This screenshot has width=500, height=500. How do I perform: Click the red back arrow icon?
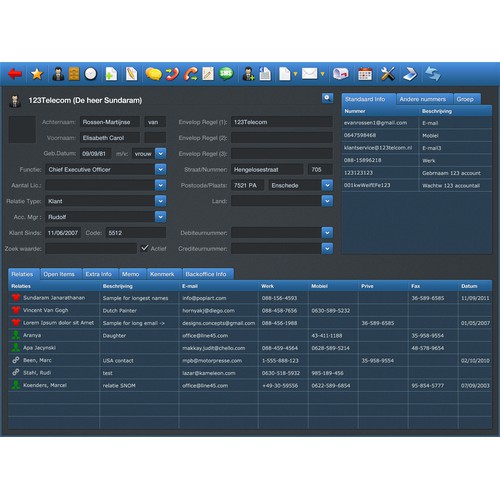(x=15, y=74)
